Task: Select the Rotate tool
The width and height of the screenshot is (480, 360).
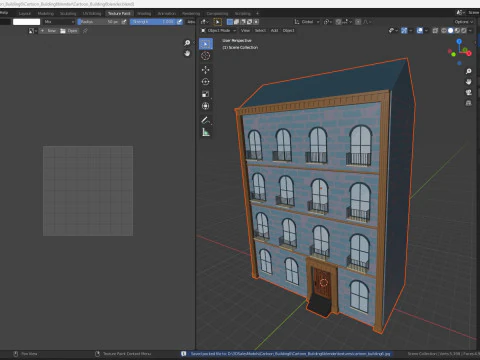Action: click(206, 82)
